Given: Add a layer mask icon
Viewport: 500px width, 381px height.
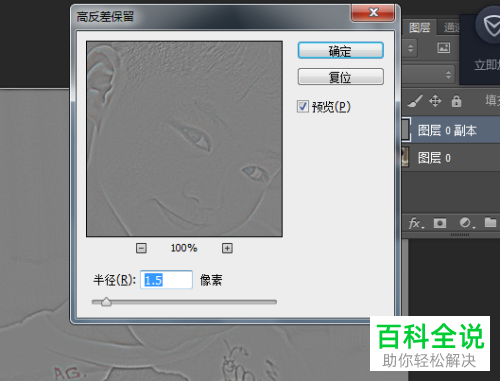Looking at the screenshot, I should pyautogui.click(x=440, y=223).
